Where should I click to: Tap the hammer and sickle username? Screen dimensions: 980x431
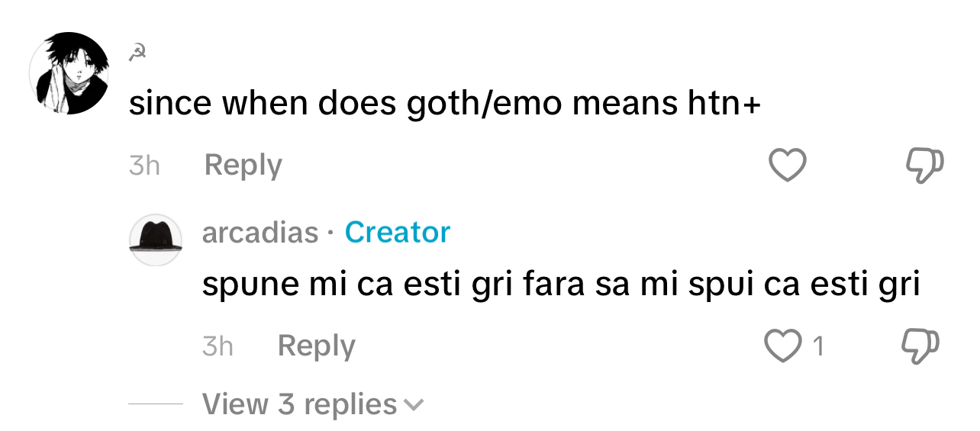tap(138, 53)
